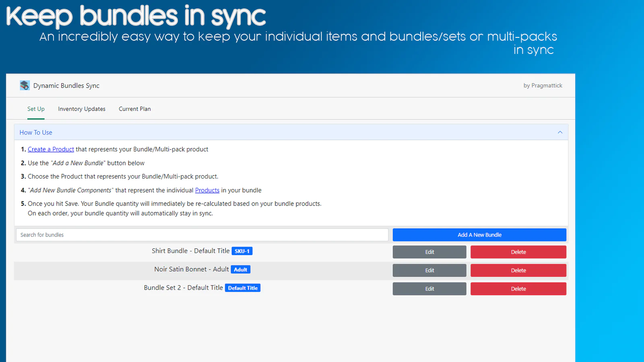Click the Adult variant badge
644x362 pixels.
coord(240,269)
